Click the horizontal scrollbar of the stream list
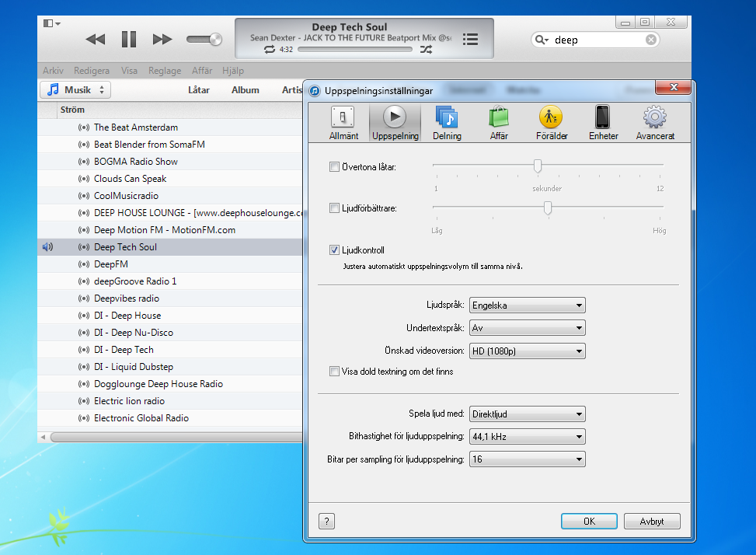Image resolution: width=756 pixels, height=555 pixels. click(176, 437)
